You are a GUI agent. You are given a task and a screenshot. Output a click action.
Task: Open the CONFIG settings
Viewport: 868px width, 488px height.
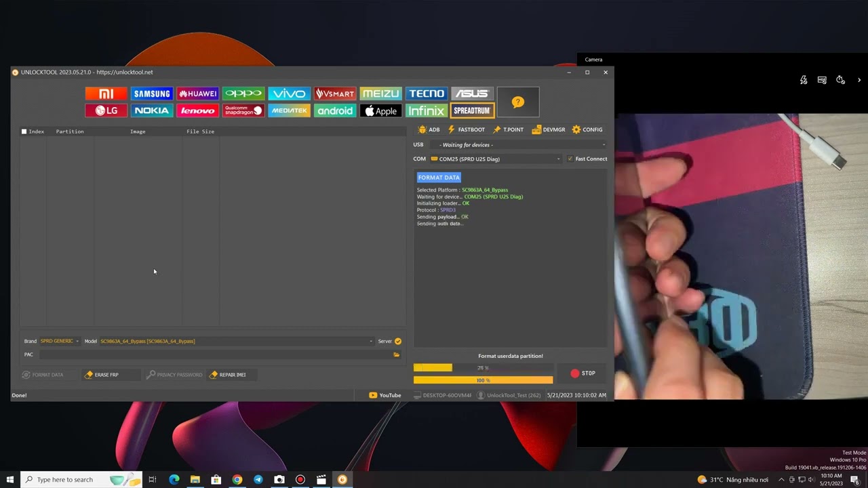pos(587,129)
